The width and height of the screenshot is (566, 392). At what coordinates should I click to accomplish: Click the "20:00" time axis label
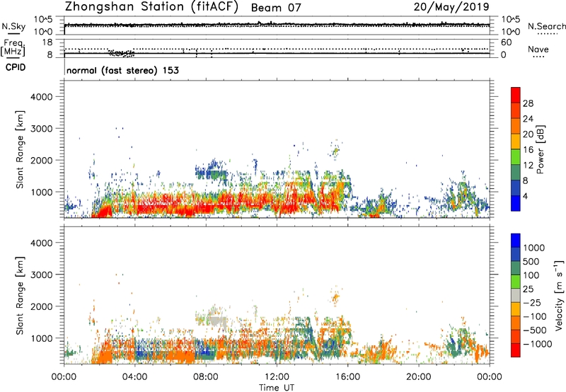tap(418, 377)
